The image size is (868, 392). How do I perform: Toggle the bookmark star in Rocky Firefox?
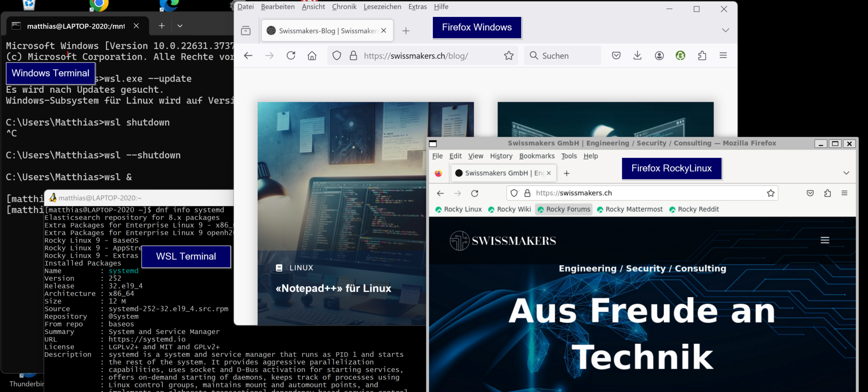pos(770,193)
